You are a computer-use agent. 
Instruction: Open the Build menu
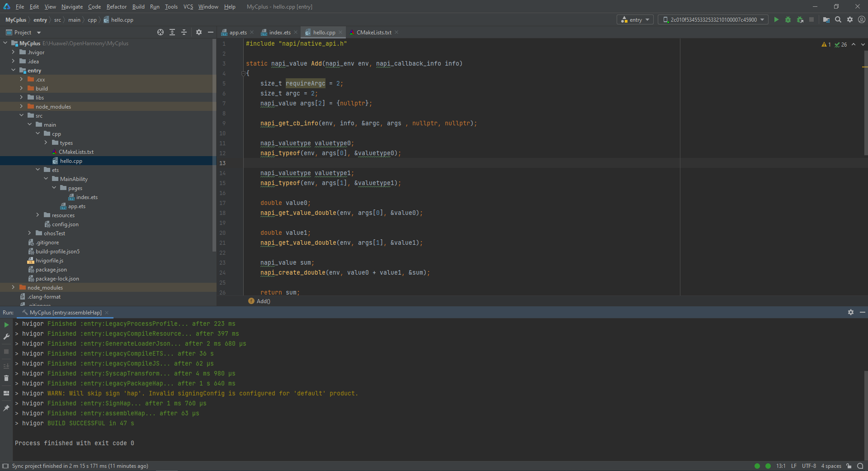coord(138,6)
